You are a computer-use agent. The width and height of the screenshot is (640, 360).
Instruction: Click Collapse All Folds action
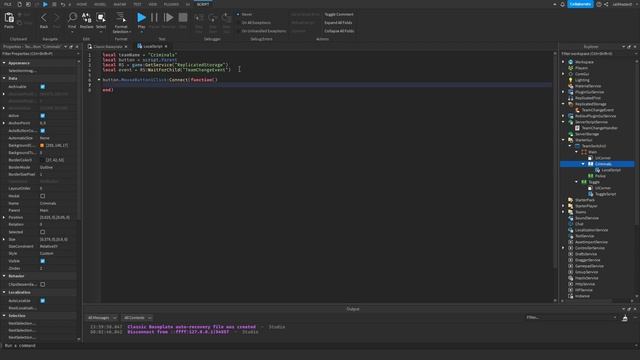tap(339, 31)
